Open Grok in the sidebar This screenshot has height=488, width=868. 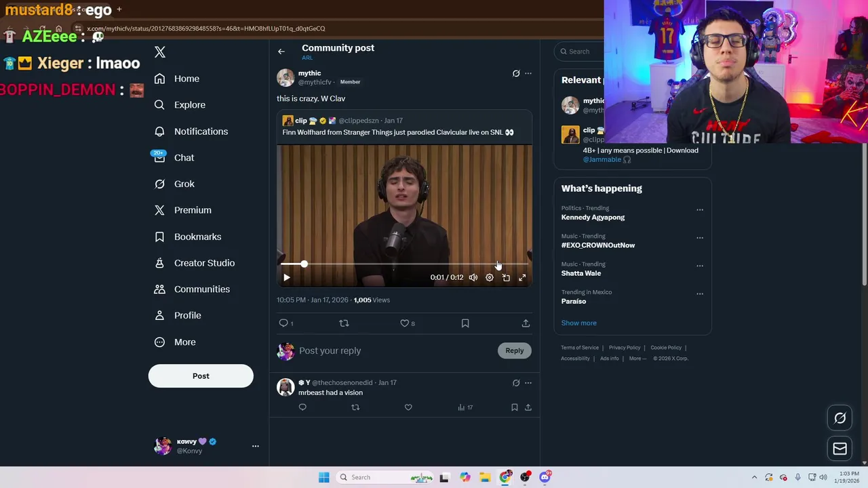pos(174,184)
